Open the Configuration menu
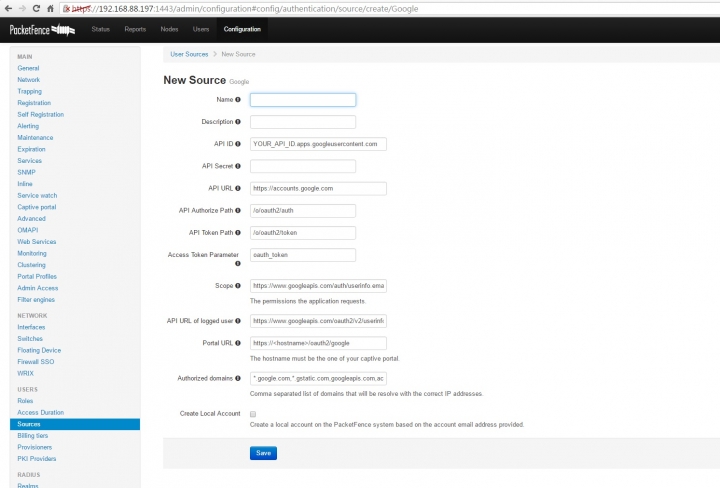This screenshot has width=720, height=488. point(242,29)
